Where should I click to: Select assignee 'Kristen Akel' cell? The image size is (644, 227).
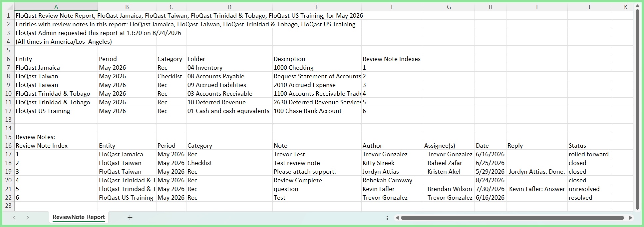pos(449,172)
